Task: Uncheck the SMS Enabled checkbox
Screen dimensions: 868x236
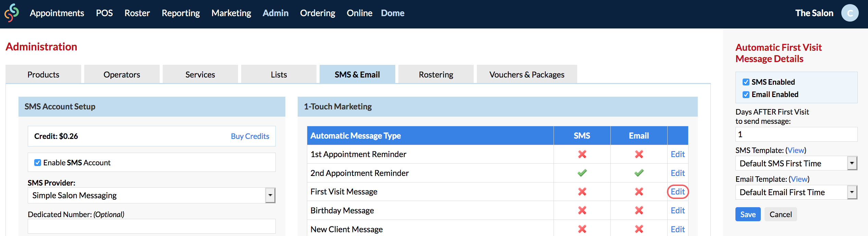Action: [x=746, y=82]
